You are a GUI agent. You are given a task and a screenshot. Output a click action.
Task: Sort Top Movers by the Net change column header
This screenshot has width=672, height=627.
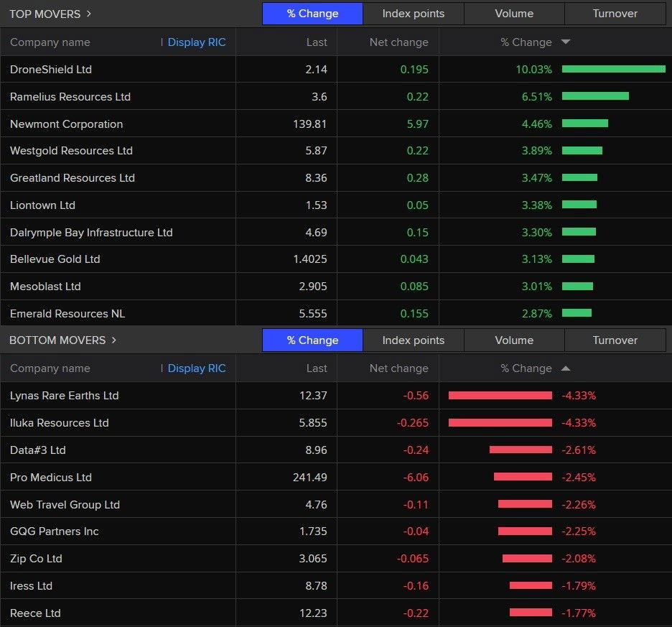pyautogui.click(x=398, y=42)
